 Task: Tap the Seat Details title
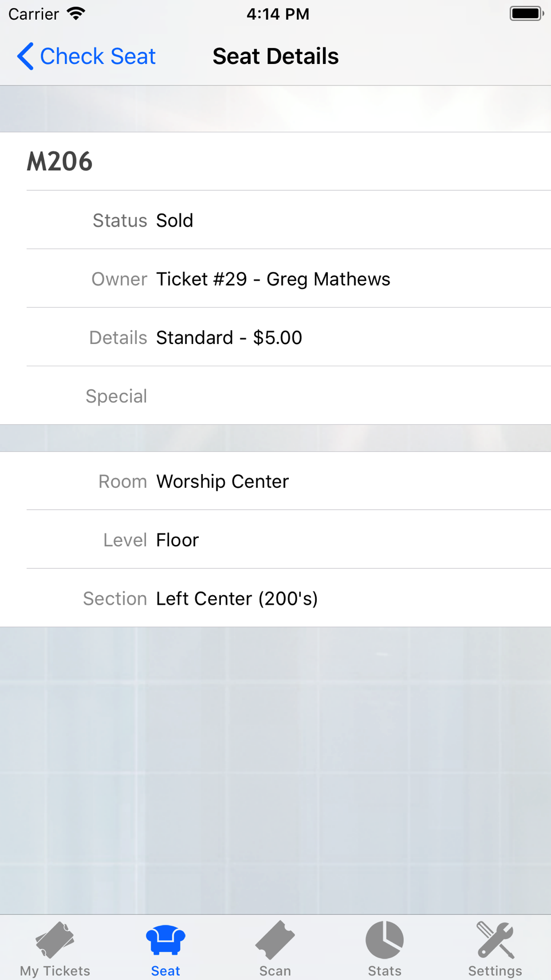point(275,56)
